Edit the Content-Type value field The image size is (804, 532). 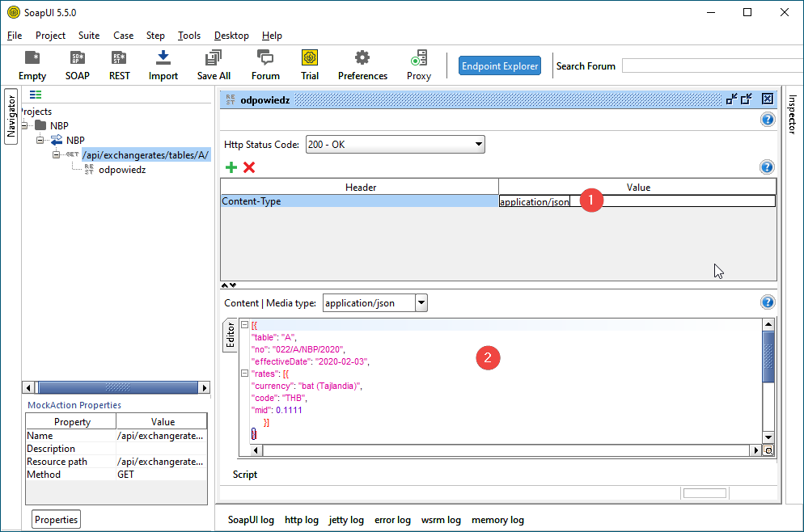point(637,201)
